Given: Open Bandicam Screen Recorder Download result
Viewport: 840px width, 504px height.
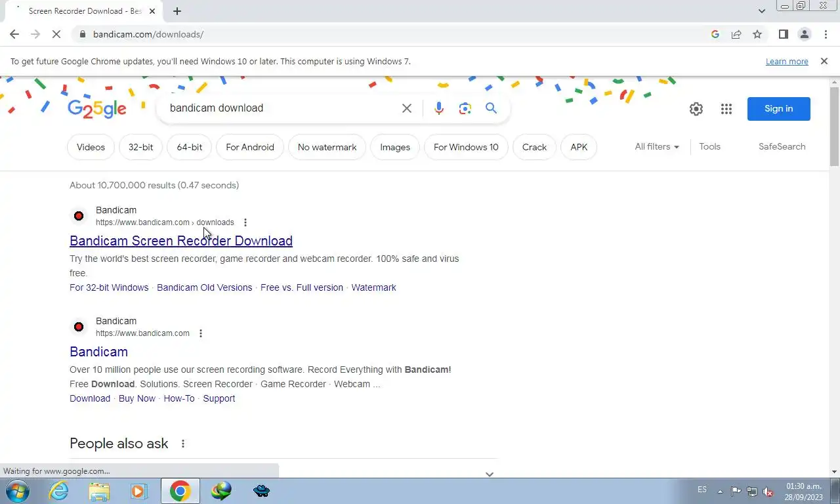Looking at the screenshot, I should pyautogui.click(x=181, y=241).
